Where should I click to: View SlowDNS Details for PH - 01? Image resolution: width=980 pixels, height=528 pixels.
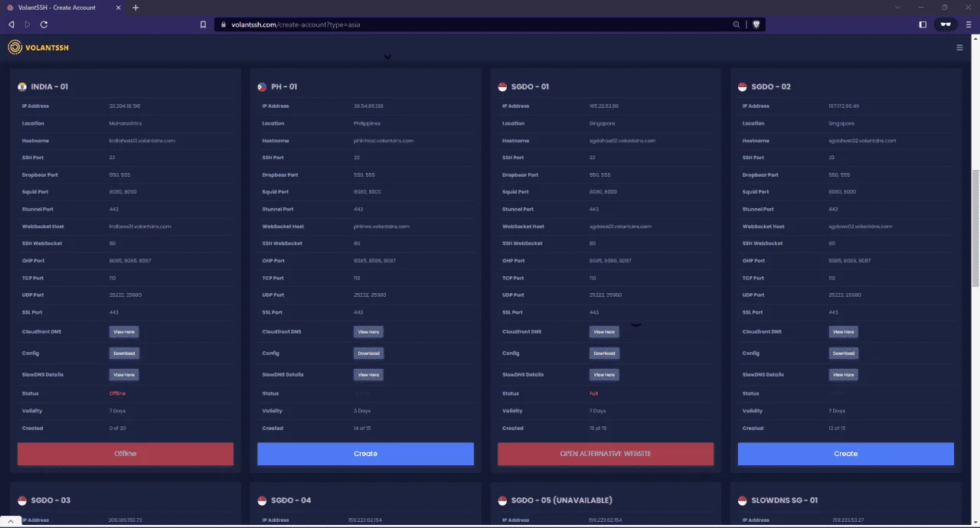pos(368,375)
